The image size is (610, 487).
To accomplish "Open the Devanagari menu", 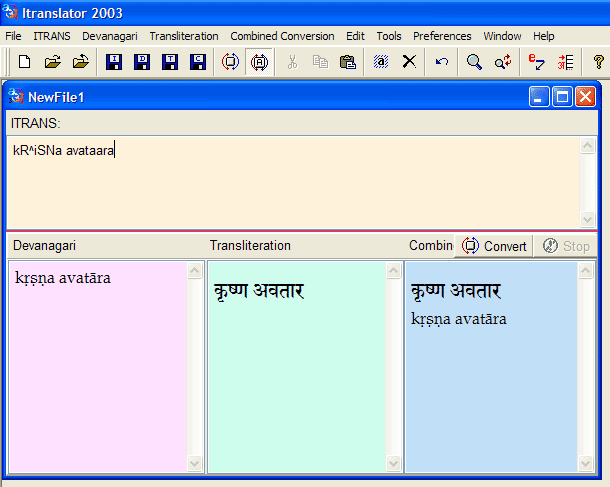I will point(110,36).
